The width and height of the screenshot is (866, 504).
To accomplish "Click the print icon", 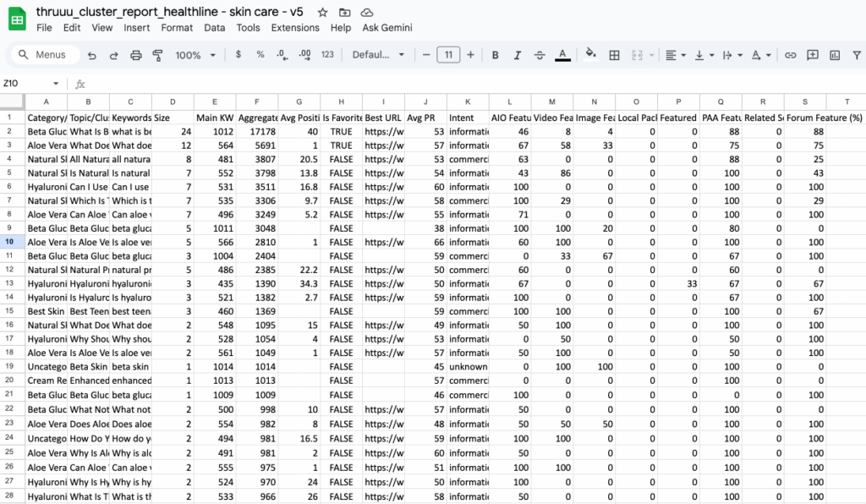I will pos(135,55).
